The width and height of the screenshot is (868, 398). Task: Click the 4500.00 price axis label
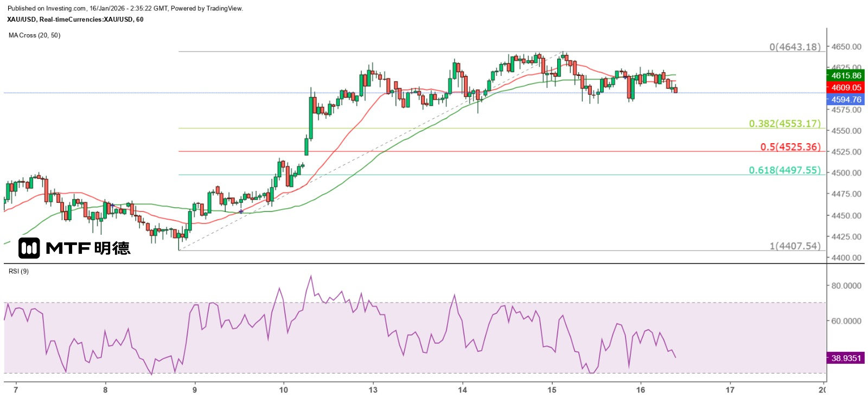click(846, 173)
